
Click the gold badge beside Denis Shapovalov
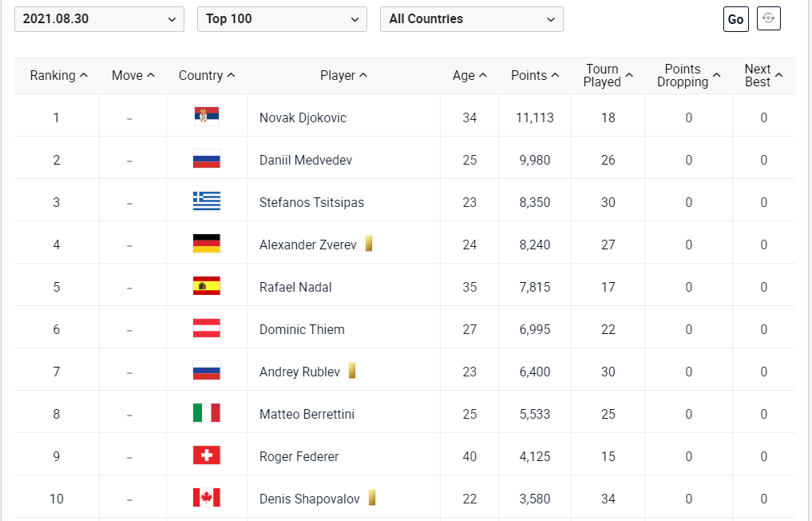click(371, 498)
